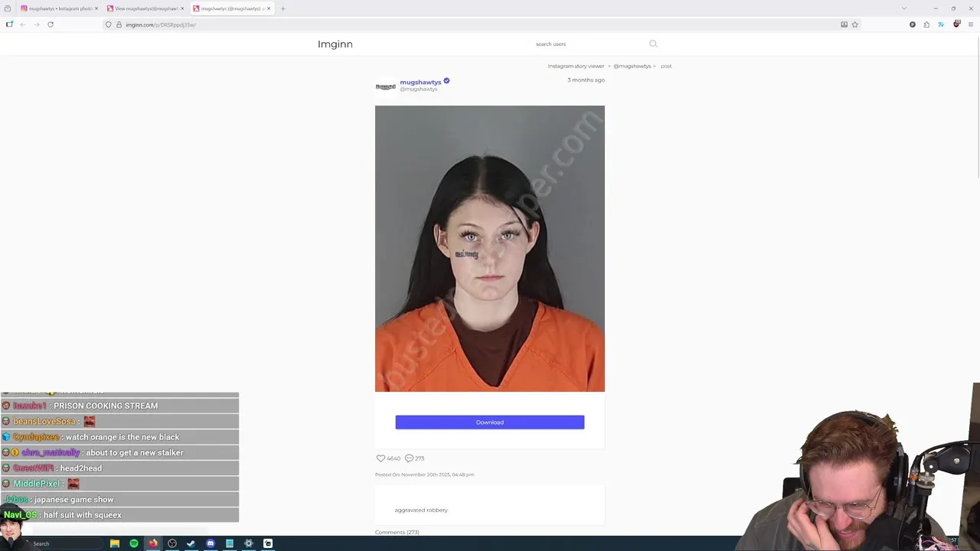Click the 'watch orange is the new black' message

(x=122, y=437)
